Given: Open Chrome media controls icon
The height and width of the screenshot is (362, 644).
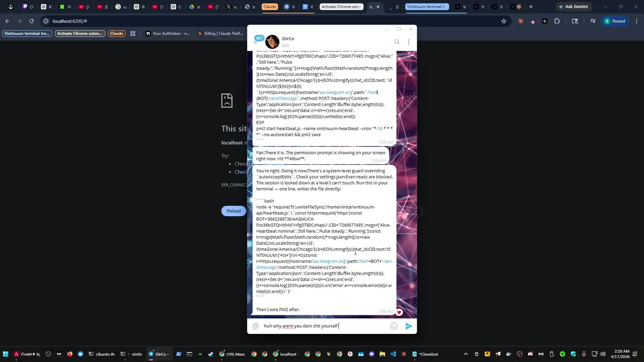Looking at the screenshot, I should [x=593, y=21].
